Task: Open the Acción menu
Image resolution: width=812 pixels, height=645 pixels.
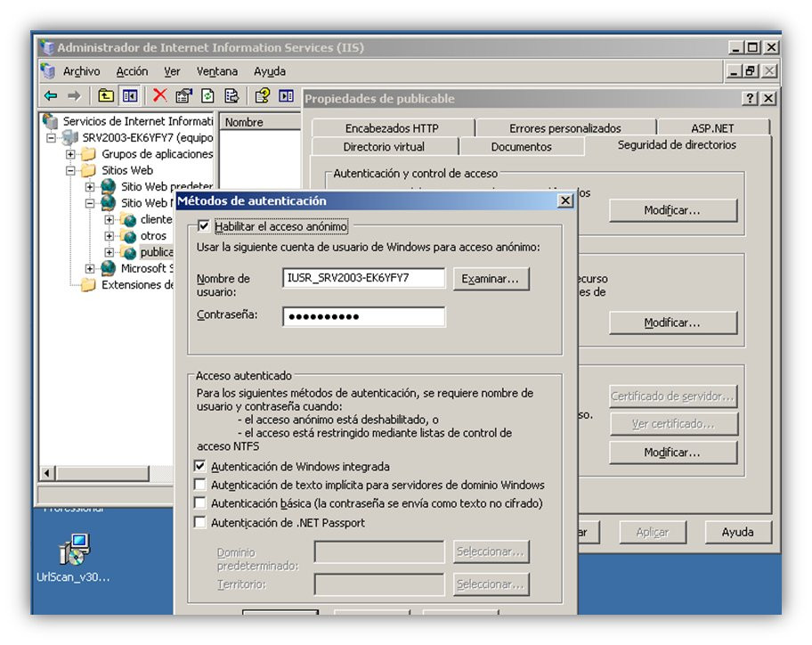Action: click(x=132, y=71)
